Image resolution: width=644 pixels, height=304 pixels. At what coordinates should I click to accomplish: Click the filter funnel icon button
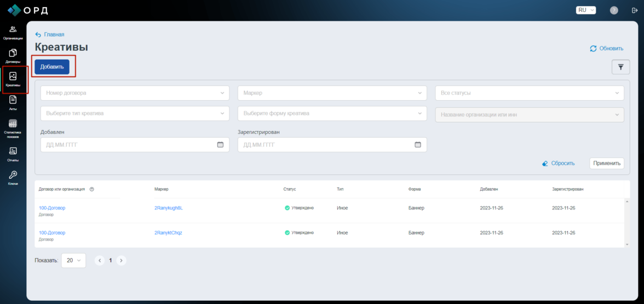pos(620,67)
